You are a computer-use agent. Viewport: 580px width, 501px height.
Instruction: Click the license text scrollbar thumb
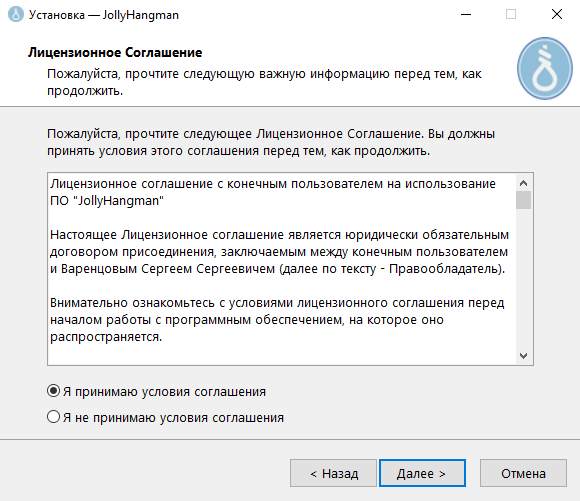click(523, 200)
